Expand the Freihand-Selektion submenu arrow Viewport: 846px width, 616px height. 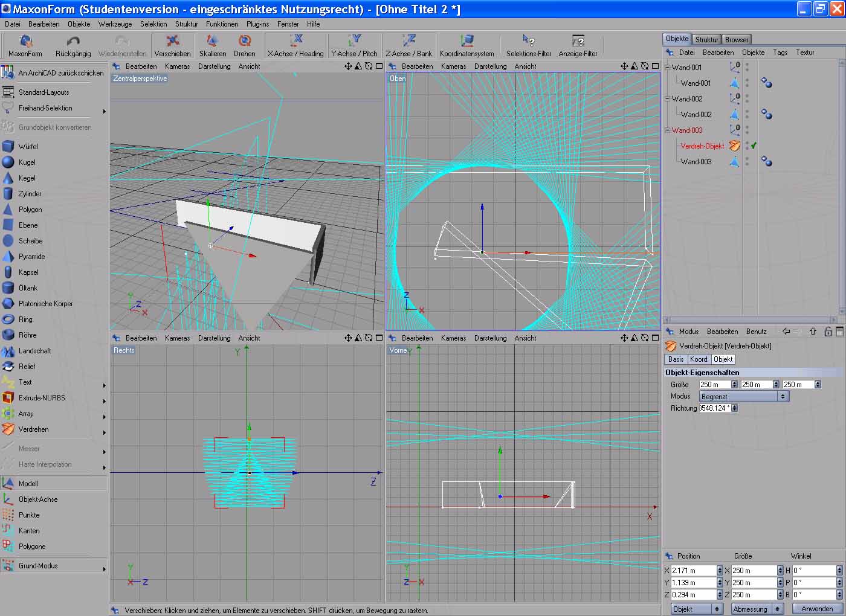104,111
